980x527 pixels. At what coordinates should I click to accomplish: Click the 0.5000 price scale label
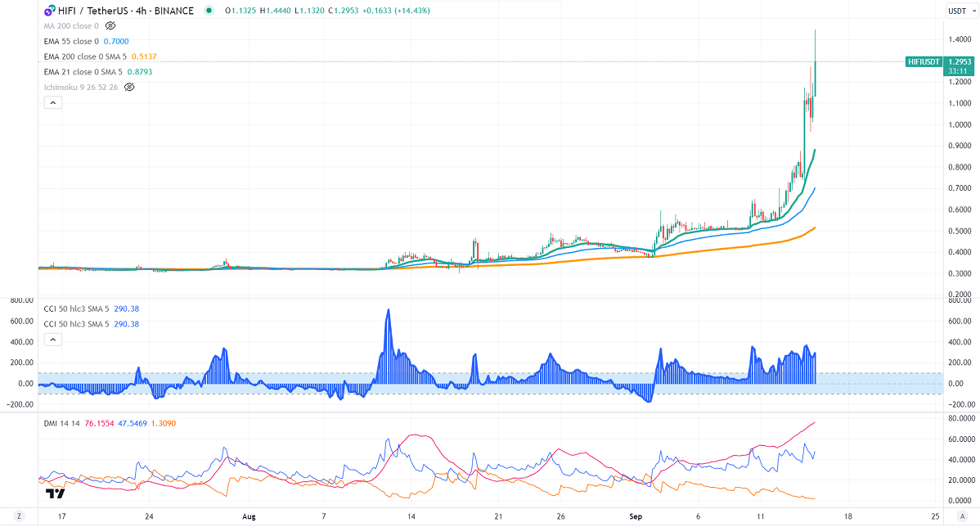pos(960,232)
